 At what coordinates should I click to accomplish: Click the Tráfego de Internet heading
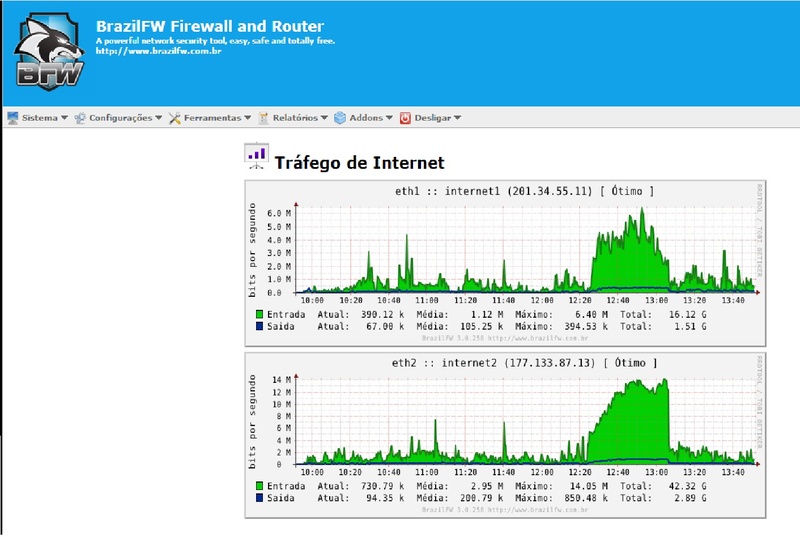pyautogui.click(x=360, y=163)
